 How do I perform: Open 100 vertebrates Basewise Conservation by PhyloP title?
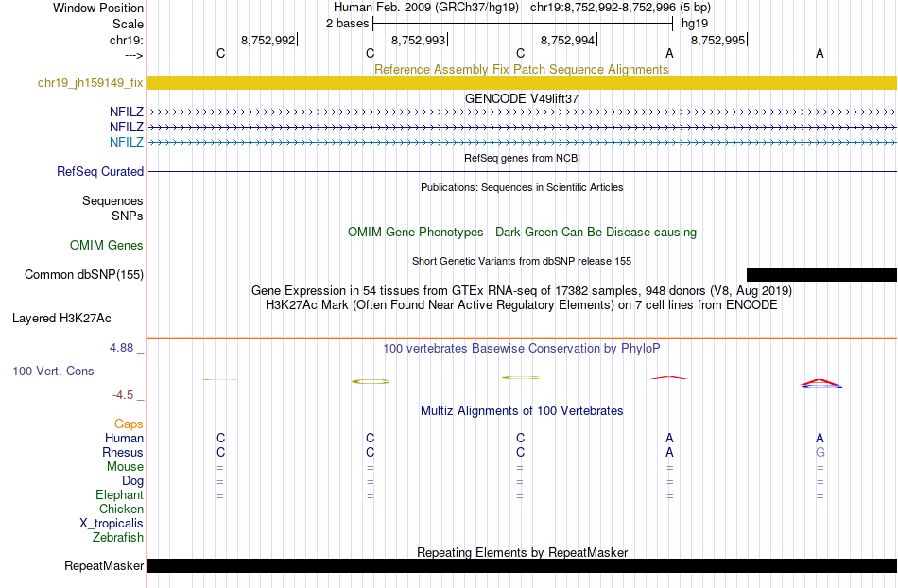coord(522,348)
